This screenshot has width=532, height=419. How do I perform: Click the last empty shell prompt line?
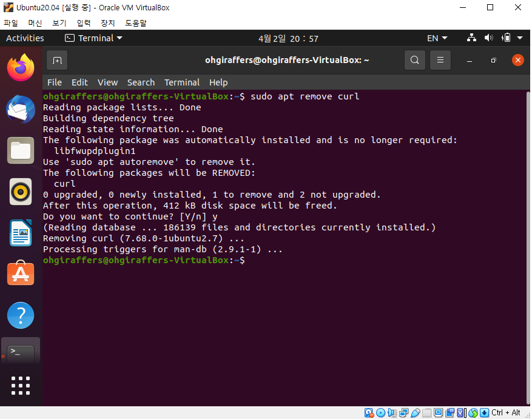144,260
